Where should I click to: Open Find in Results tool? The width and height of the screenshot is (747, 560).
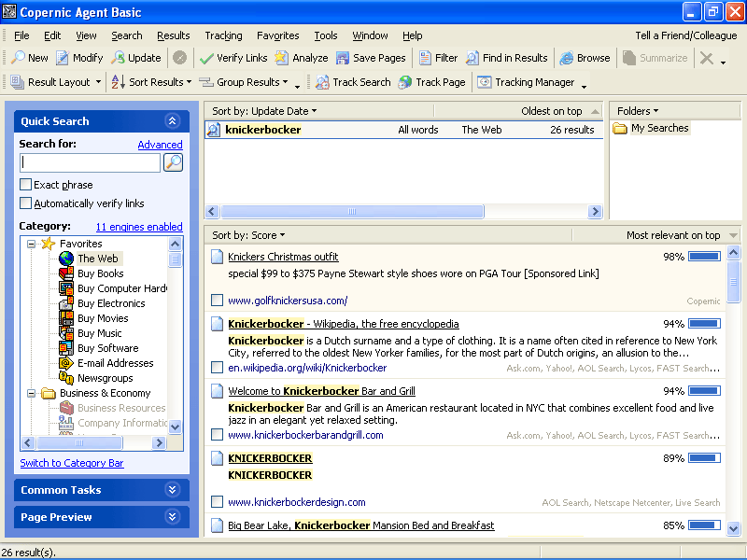(507, 58)
